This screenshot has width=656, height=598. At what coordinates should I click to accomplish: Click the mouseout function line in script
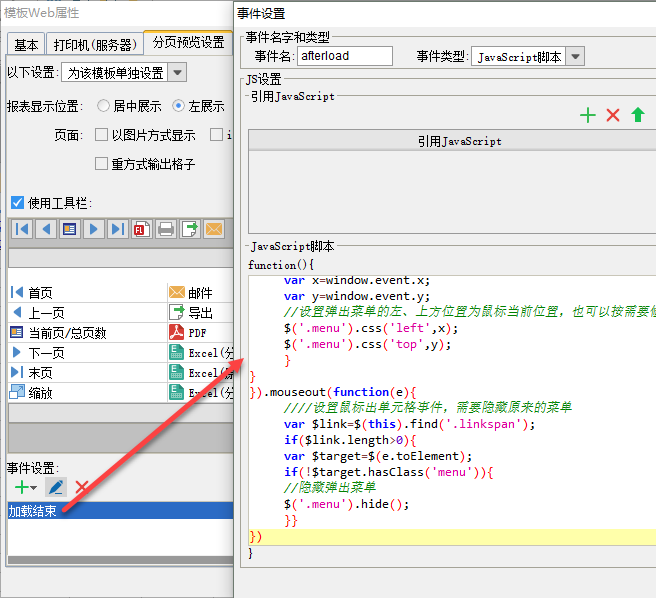click(333, 392)
